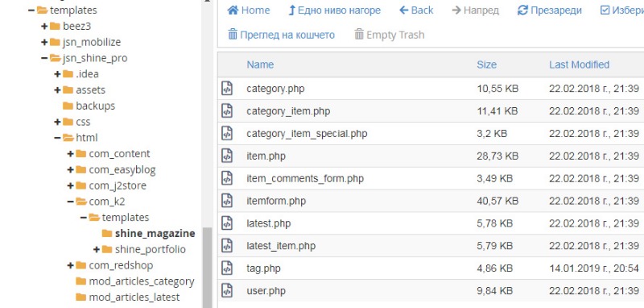
Task: Sort files by Last Modified column
Action: pyautogui.click(x=579, y=65)
